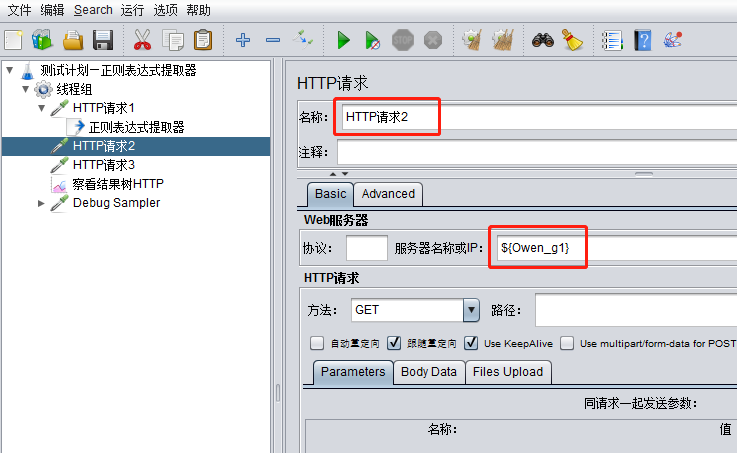Click the Stop test icon
Viewport: 737px width, 453px height.
tap(403, 40)
